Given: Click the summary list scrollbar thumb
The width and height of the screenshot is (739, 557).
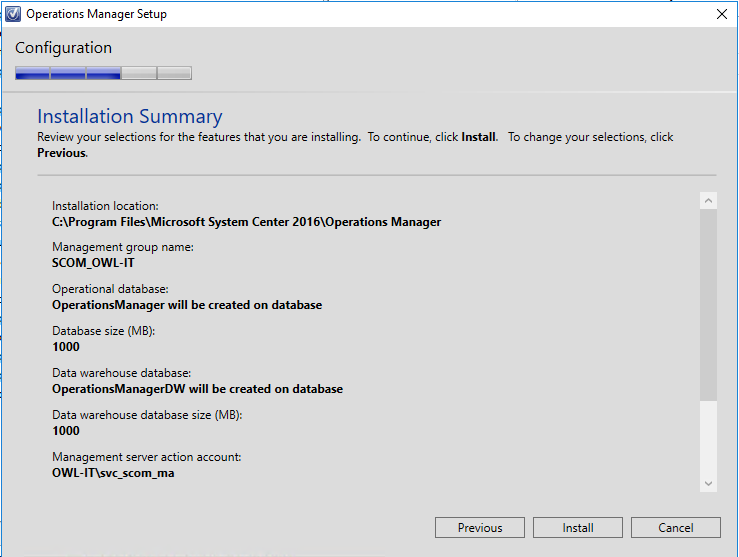Looking at the screenshot, I should click(x=708, y=305).
